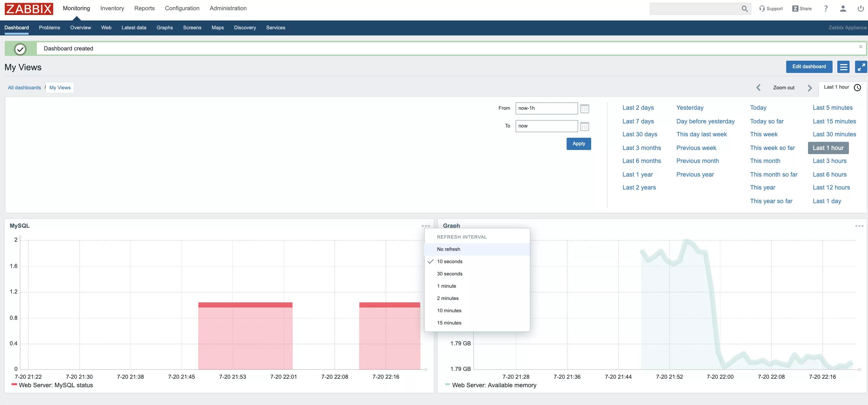The image size is (868, 405).
Task: Click the MySQL status red legend swatch
Action: click(14, 385)
